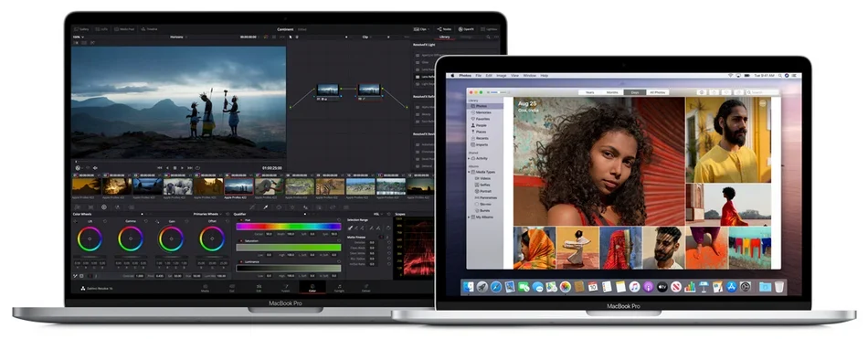Jump to first frame in Resolve viewer
This screenshot has height=339, width=868.
159,168
